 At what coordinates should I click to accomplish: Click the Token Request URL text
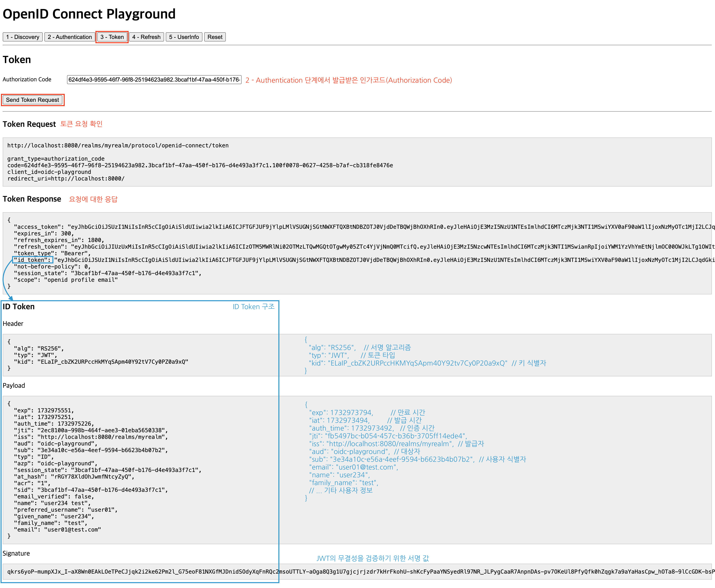point(118,146)
